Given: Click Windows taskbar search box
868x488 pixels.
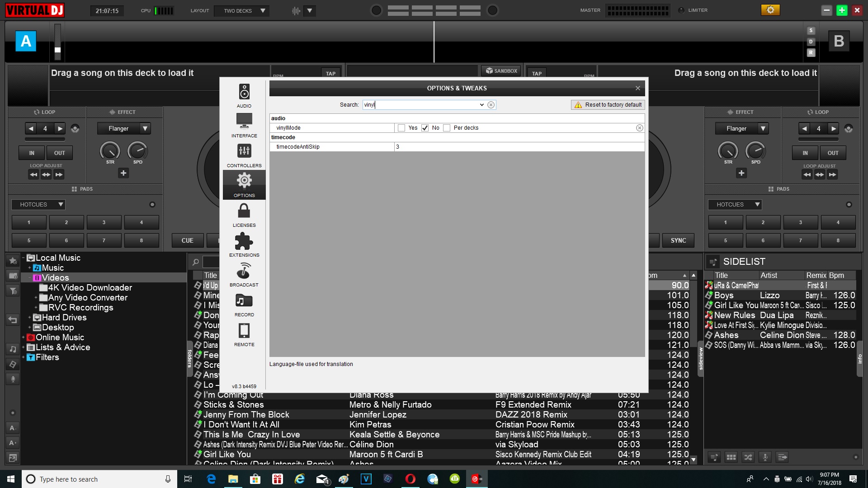Looking at the screenshot, I should 99,479.
